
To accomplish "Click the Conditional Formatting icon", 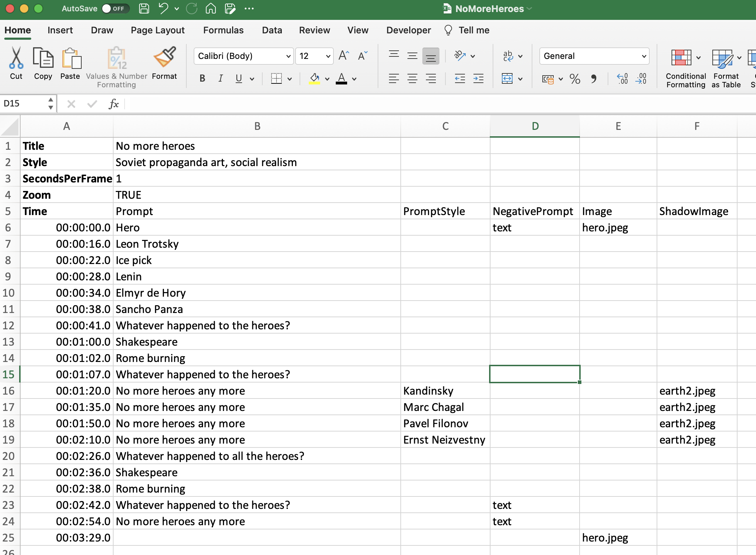I will point(681,58).
